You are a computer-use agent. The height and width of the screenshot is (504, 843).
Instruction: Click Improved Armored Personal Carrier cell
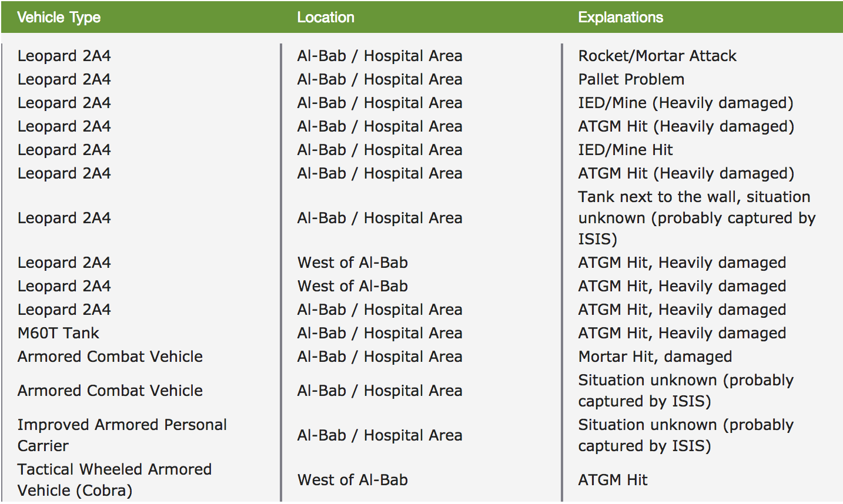tap(122, 435)
